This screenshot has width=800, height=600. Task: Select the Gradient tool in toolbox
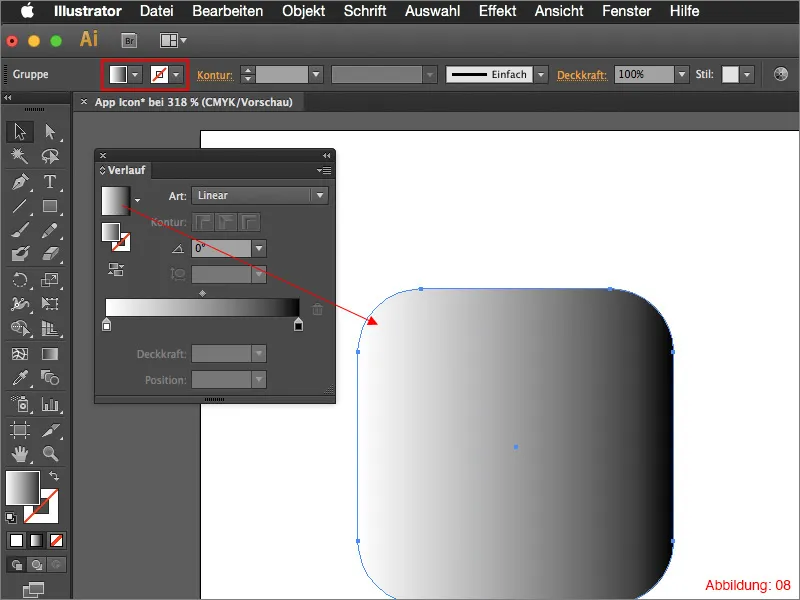[49, 354]
